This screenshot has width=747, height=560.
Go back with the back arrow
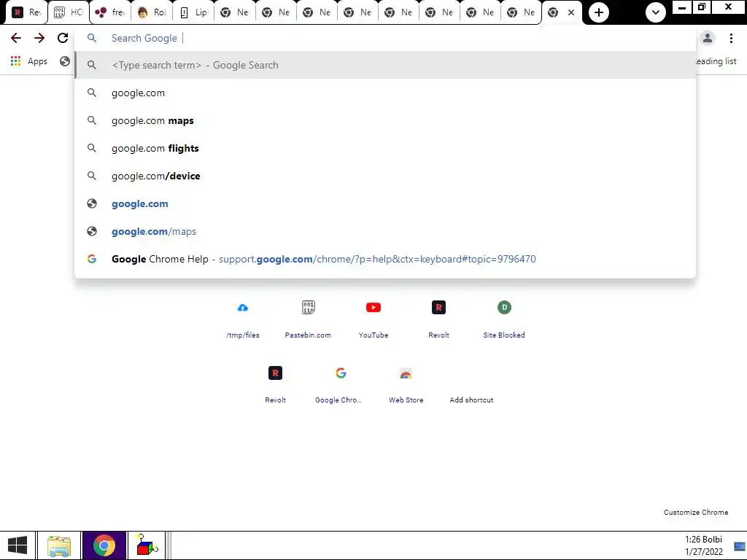coord(16,38)
